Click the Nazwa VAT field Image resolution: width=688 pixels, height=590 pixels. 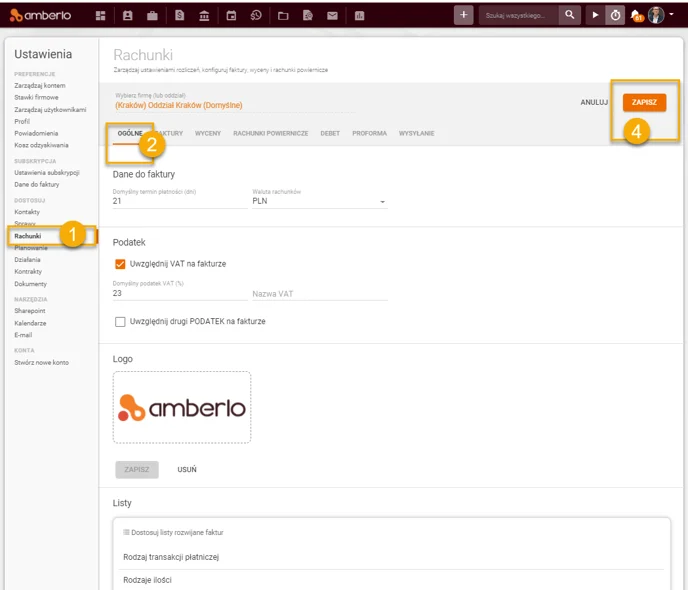(x=320, y=294)
